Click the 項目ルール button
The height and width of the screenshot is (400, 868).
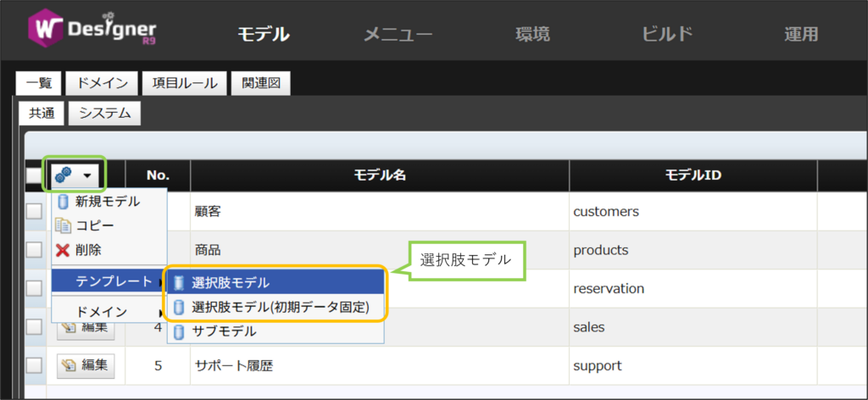point(184,83)
